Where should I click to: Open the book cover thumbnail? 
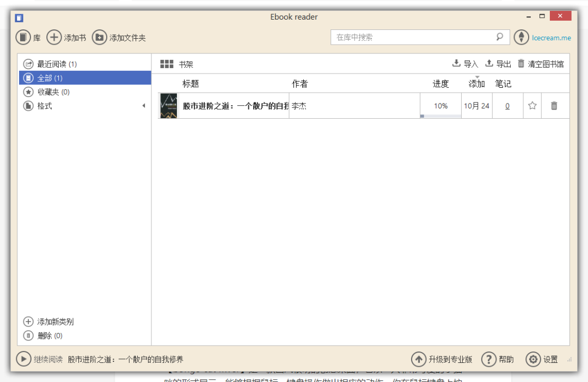[x=169, y=106]
